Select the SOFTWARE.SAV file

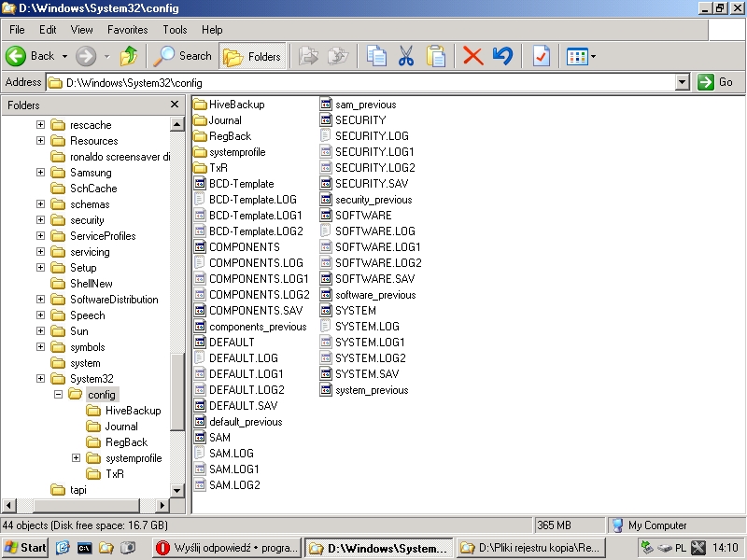pyautogui.click(x=373, y=279)
